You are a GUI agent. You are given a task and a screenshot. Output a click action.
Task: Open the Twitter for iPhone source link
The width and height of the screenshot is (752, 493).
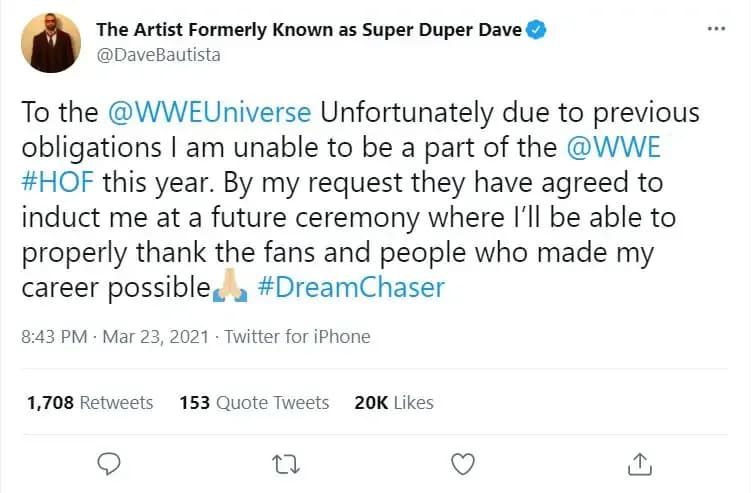pyautogui.click(x=297, y=337)
